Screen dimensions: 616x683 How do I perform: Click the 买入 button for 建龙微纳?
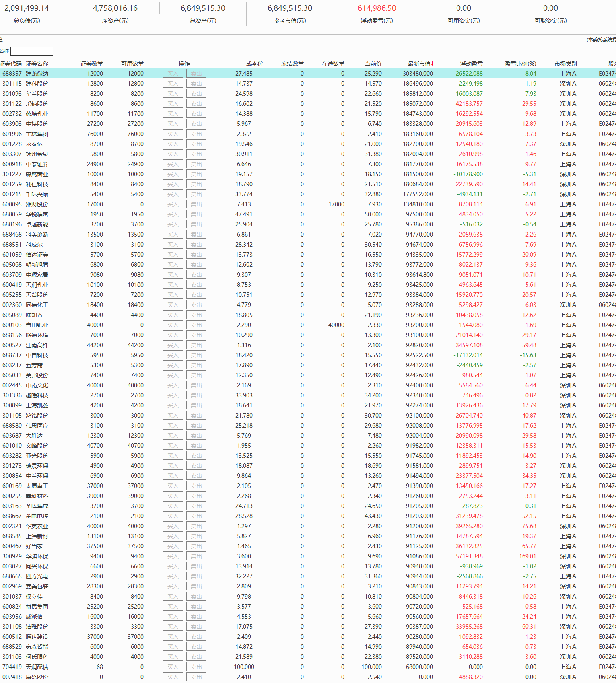pos(173,74)
